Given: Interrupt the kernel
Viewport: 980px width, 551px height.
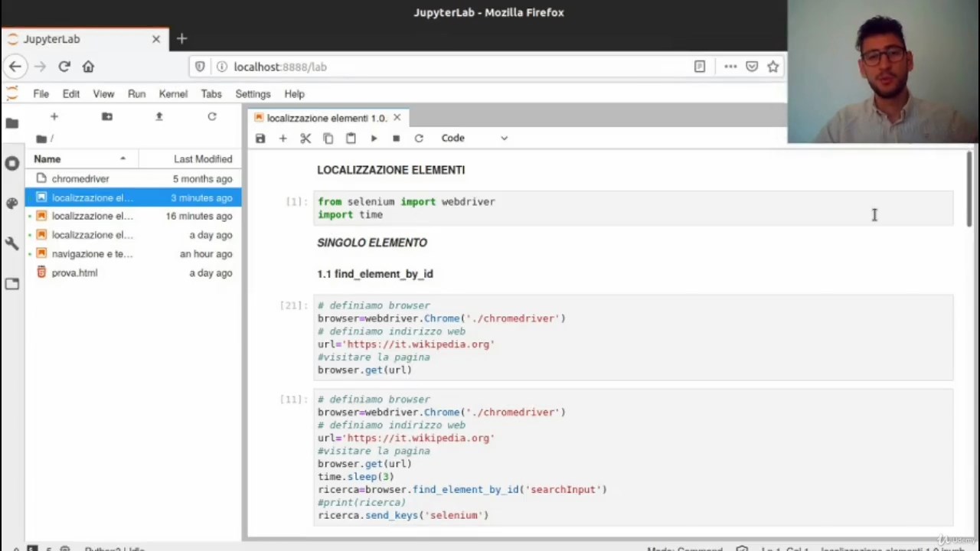Looking at the screenshot, I should click(x=396, y=139).
